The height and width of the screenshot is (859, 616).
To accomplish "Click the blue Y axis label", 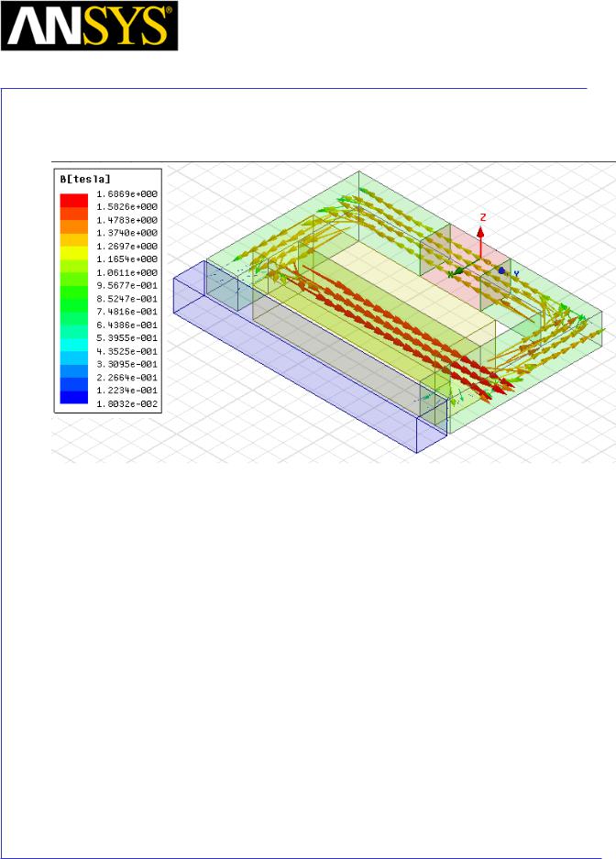I will pyautogui.click(x=516, y=273).
